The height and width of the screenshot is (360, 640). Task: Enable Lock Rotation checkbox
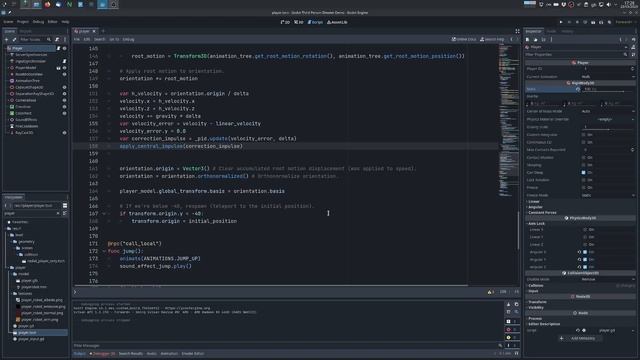click(x=584, y=180)
